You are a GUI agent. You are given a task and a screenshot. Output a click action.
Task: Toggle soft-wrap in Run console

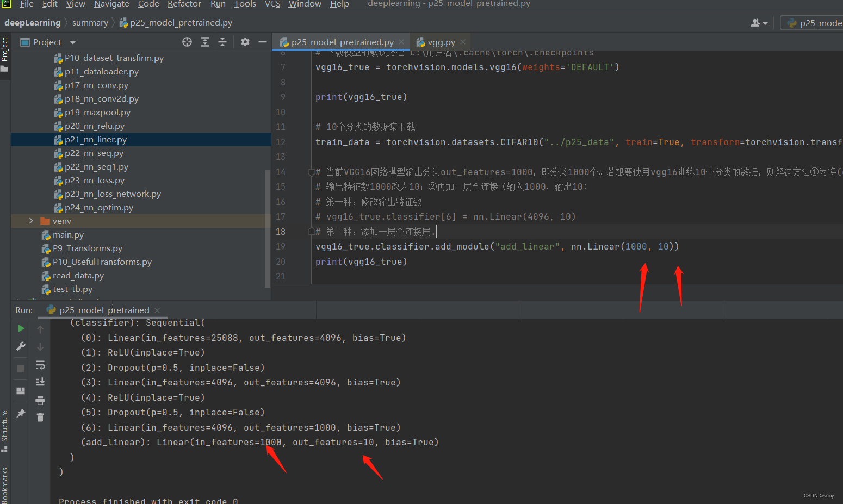coord(40,365)
